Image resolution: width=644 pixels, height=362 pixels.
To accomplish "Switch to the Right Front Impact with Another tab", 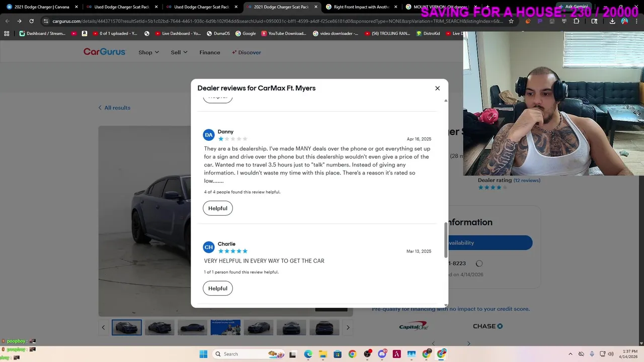I will [361, 7].
